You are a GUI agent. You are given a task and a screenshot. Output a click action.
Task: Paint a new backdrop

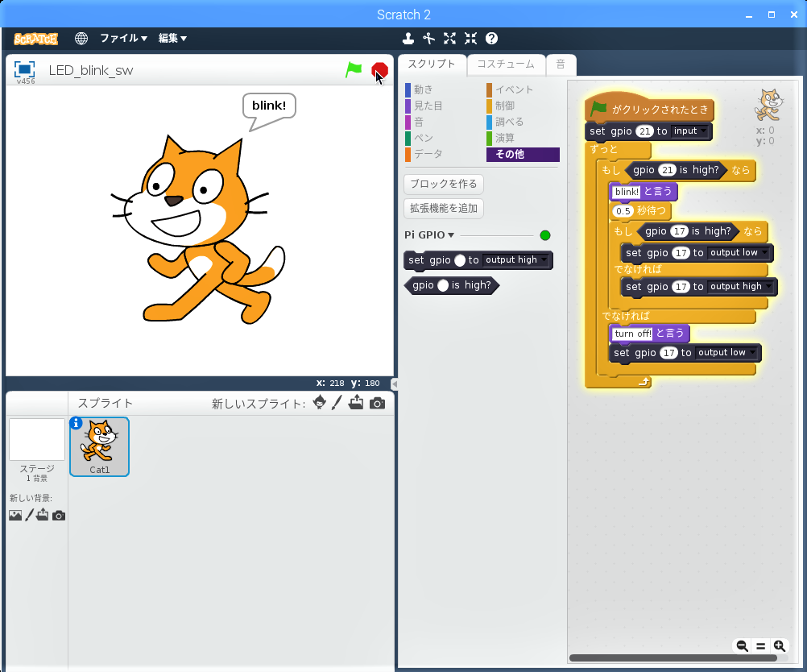pos(29,514)
